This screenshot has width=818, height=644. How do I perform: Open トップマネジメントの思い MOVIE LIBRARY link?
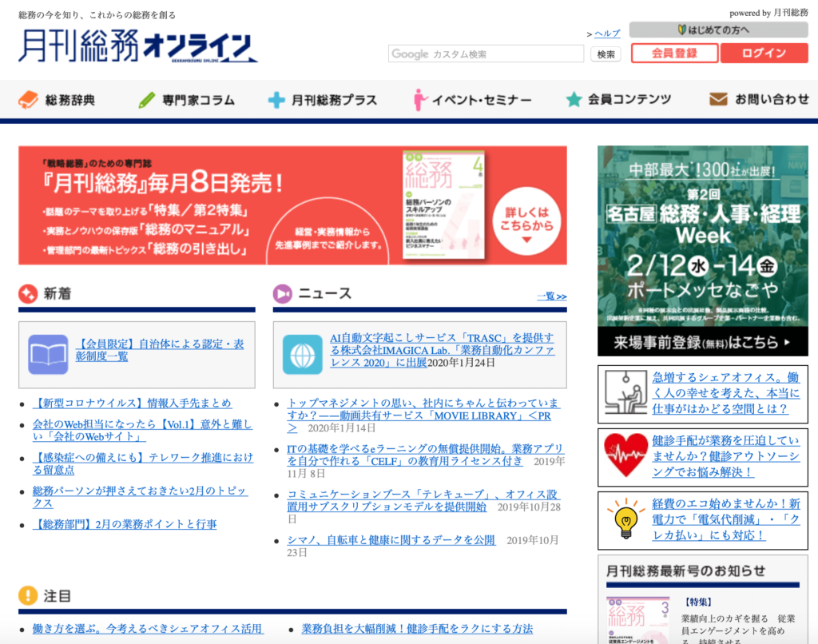423,415
